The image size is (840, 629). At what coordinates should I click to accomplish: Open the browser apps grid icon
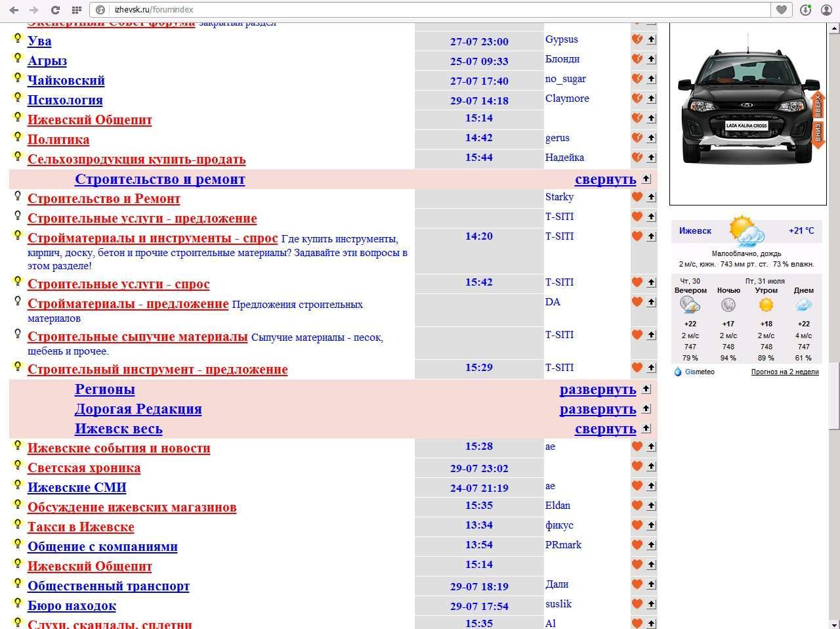coord(77,10)
